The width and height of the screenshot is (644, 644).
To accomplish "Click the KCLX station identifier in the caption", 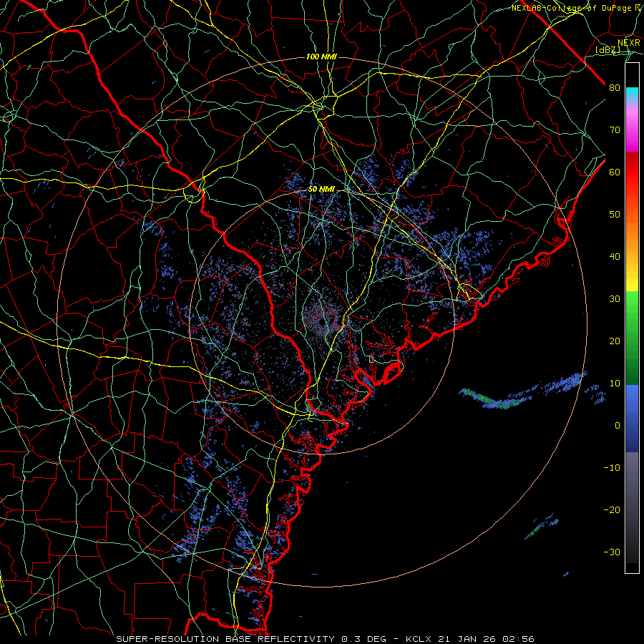I will click(418, 639).
